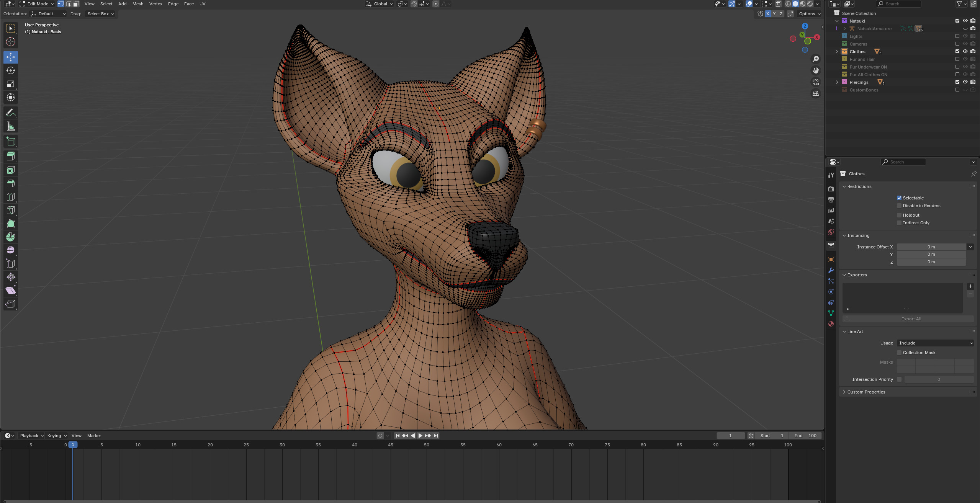Select the Measure tool
This screenshot has height=503, width=980.
click(11, 126)
